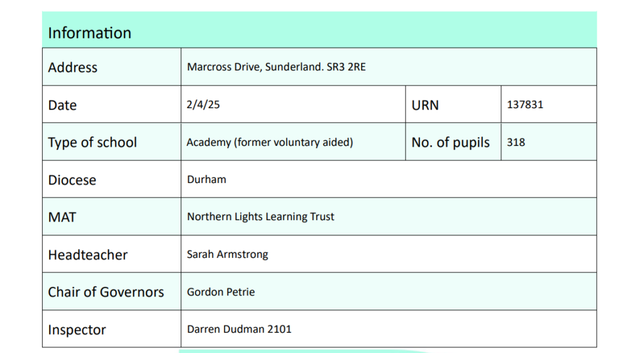Select the Type of school label
Viewport: 644px width, 353px height.
92,142
